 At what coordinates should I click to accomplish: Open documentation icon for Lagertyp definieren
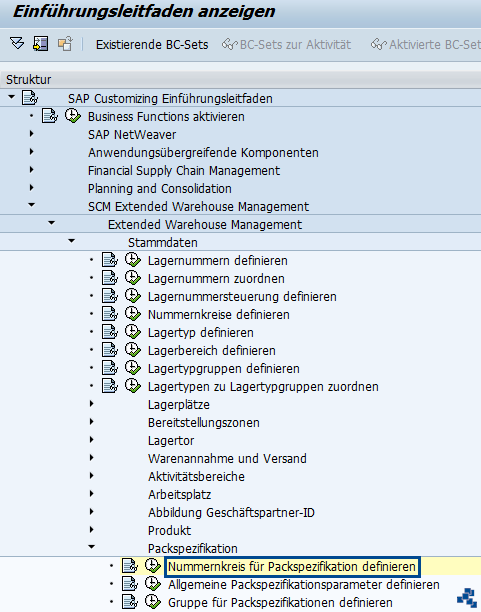click(110, 331)
